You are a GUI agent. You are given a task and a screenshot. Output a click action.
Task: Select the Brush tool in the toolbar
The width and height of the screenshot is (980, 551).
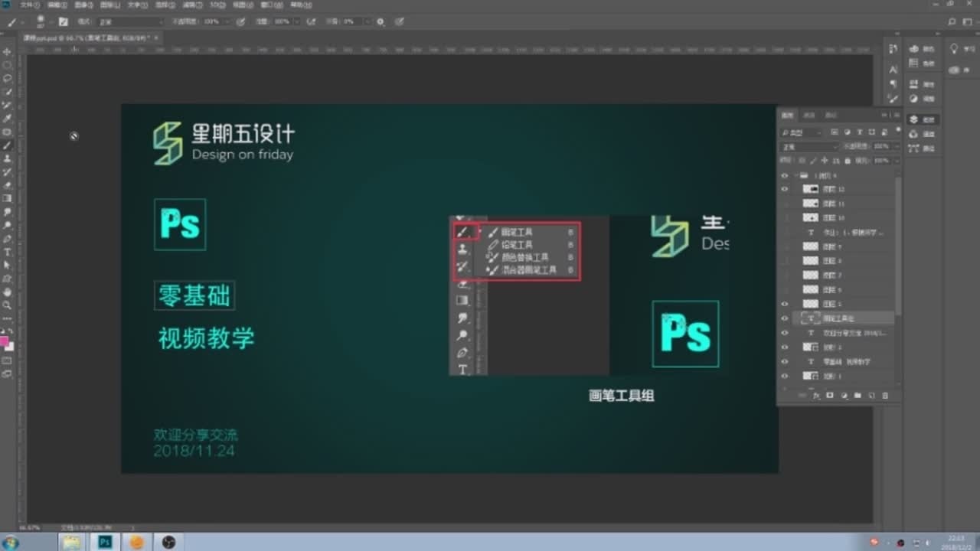click(8, 145)
